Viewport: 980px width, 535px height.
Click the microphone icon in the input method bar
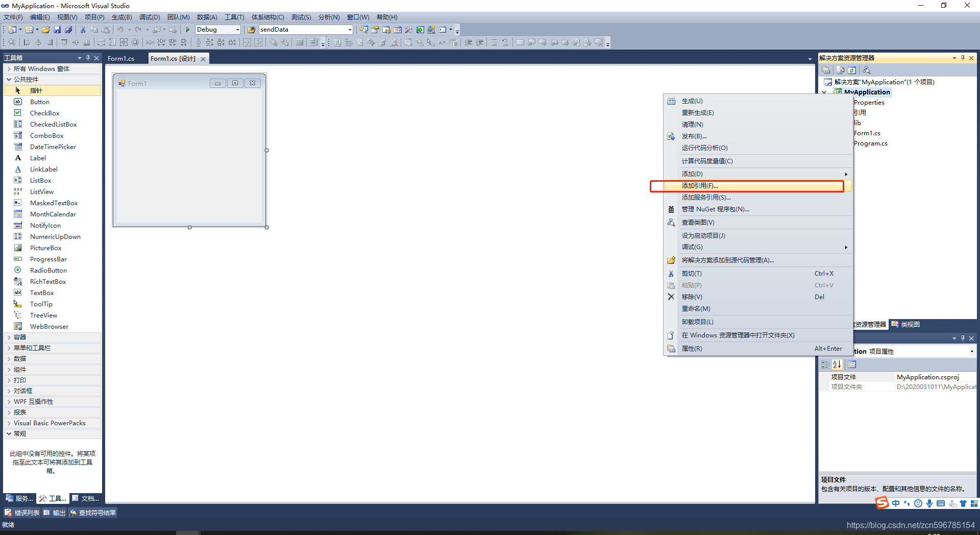coord(929,503)
